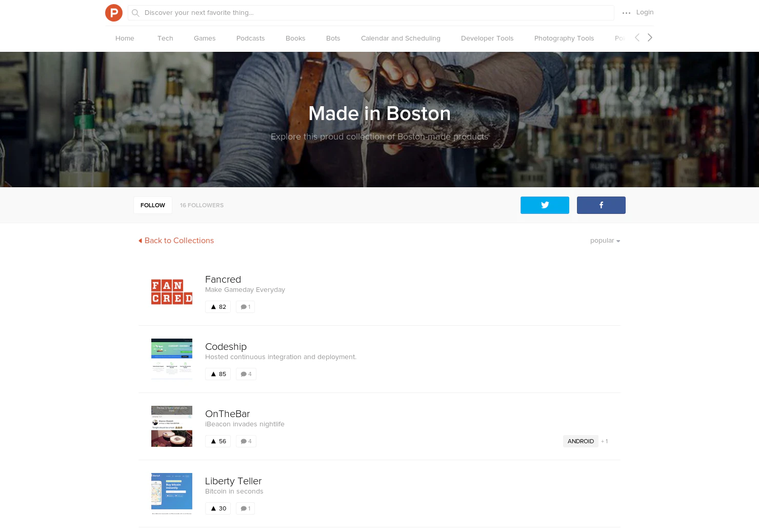759x532 pixels.
Task: Click the search magnifier icon
Action: pyautogui.click(x=135, y=13)
